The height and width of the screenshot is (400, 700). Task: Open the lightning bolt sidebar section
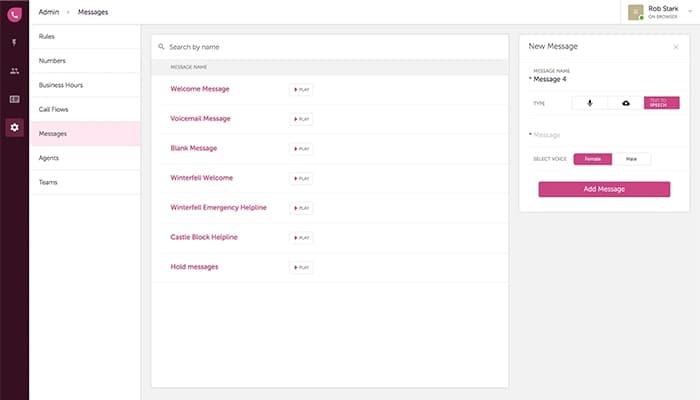point(14,43)
